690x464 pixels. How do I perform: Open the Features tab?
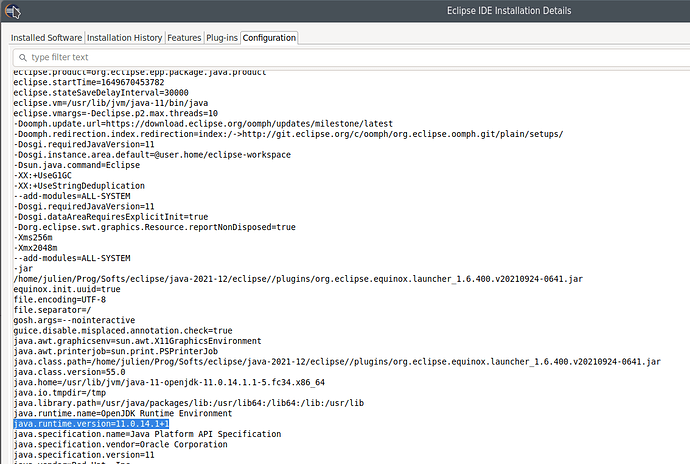coord(184,38)
